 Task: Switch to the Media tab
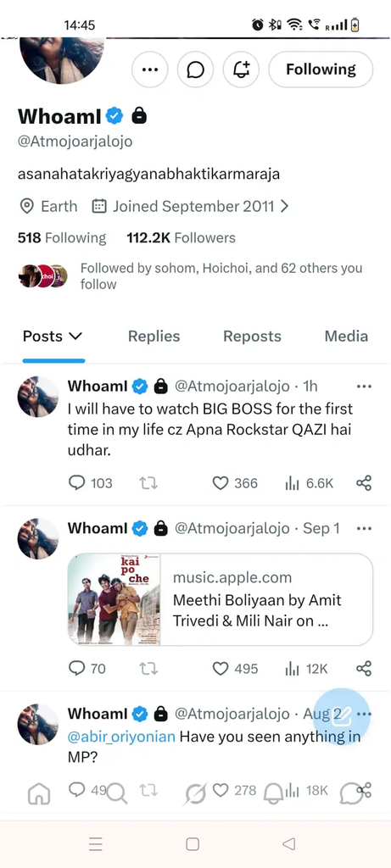(346, 336)
